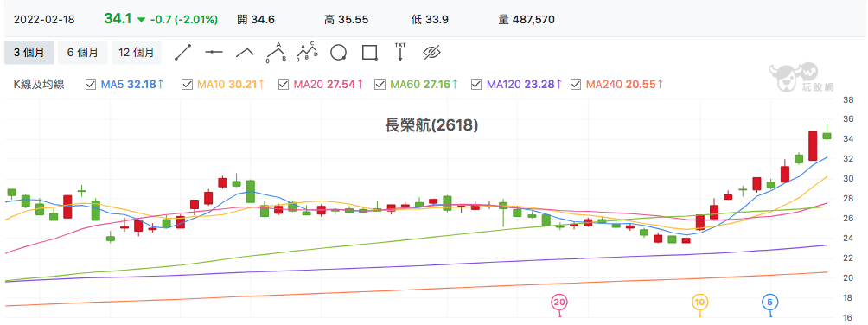Select the rectangle drawing tool
Viewport: 868px width, 325px height.
pyautogui.click(x=369, y=53)
